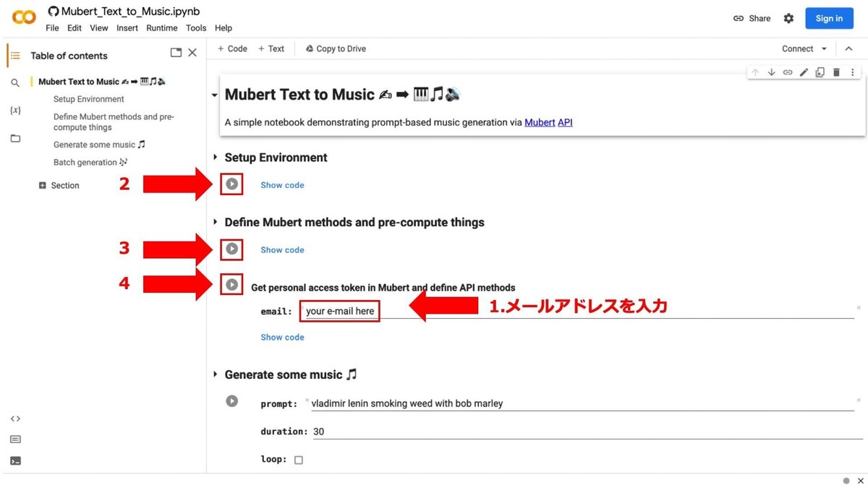Image resolution: width=868 pixels, height=488 pixels.
Task: Open the search sidebar icon
Action: (x=15, y=83)
